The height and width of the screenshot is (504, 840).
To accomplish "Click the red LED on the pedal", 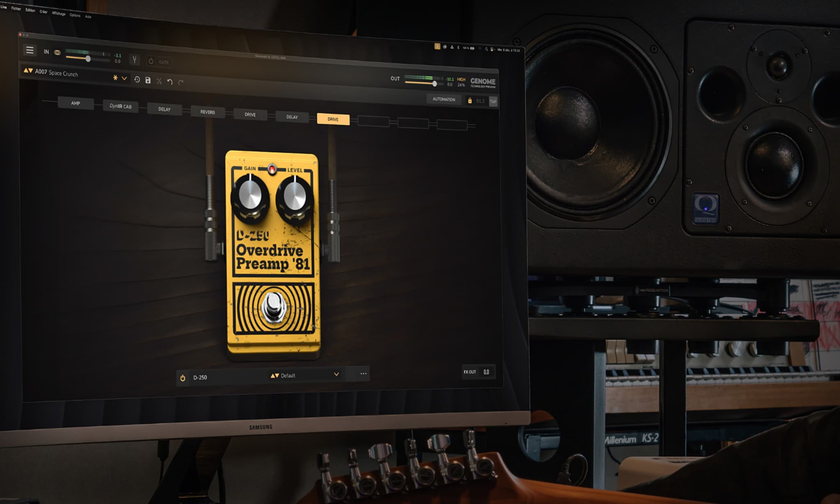I will tap(272, 168).
